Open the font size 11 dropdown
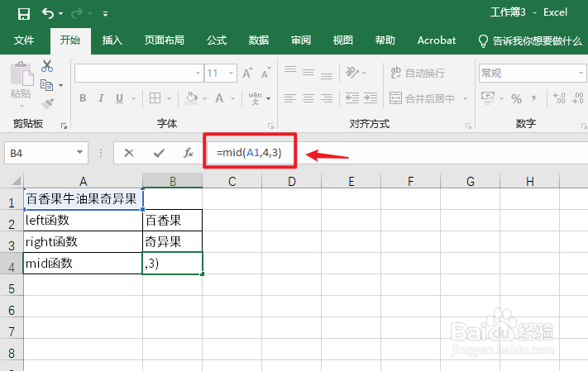This screenshot has width=588, height=371. (x=232, y=73)
